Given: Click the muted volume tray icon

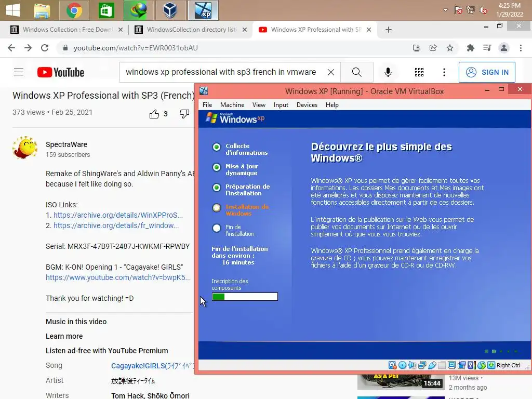Looking at the screenshot, I should [483, 10].
